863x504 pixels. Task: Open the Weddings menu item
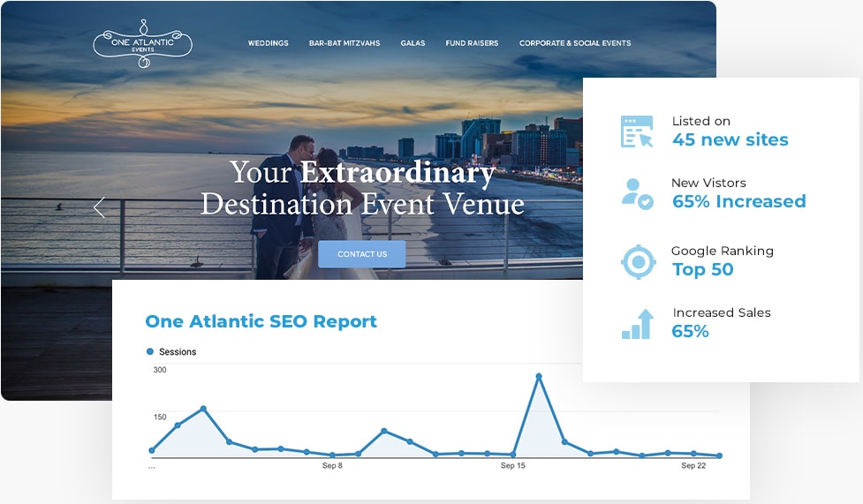268,43
